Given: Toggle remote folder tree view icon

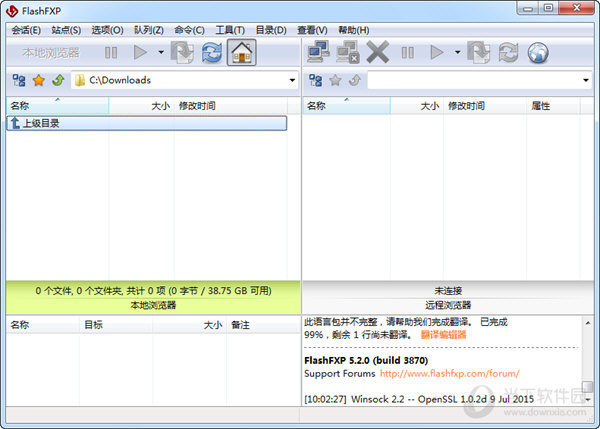Looking at the screenshot, I should [x=315, y=80].
